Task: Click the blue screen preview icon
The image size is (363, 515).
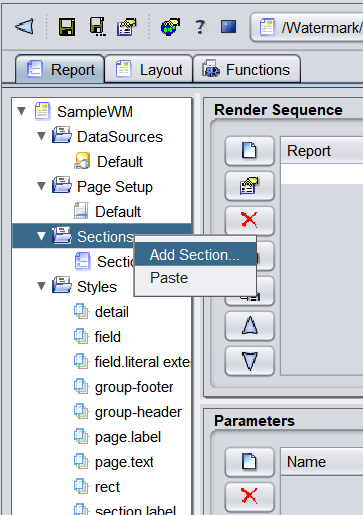Action: pos(228,27)
